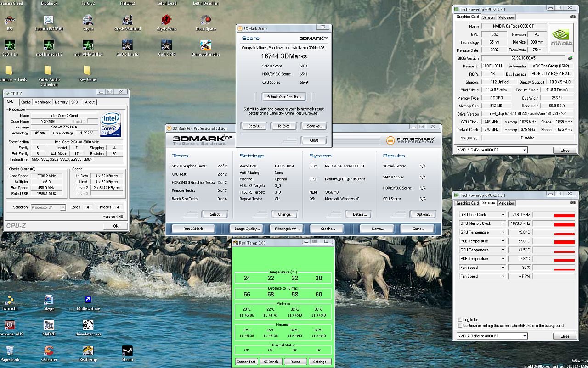Open the hamachi desktop icon
Image resolution: width=588 pixels, height=368 pixels.
(x=9, y=303)
